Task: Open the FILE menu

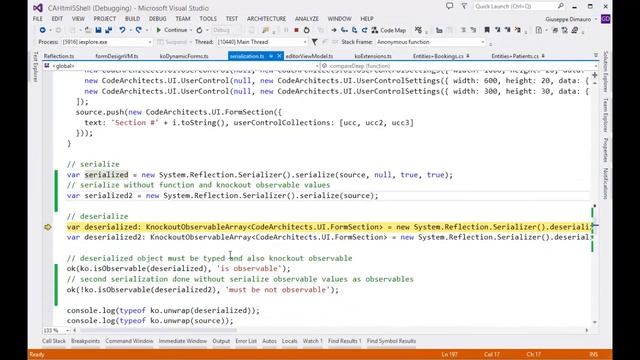Action: [x=38, y=19]
